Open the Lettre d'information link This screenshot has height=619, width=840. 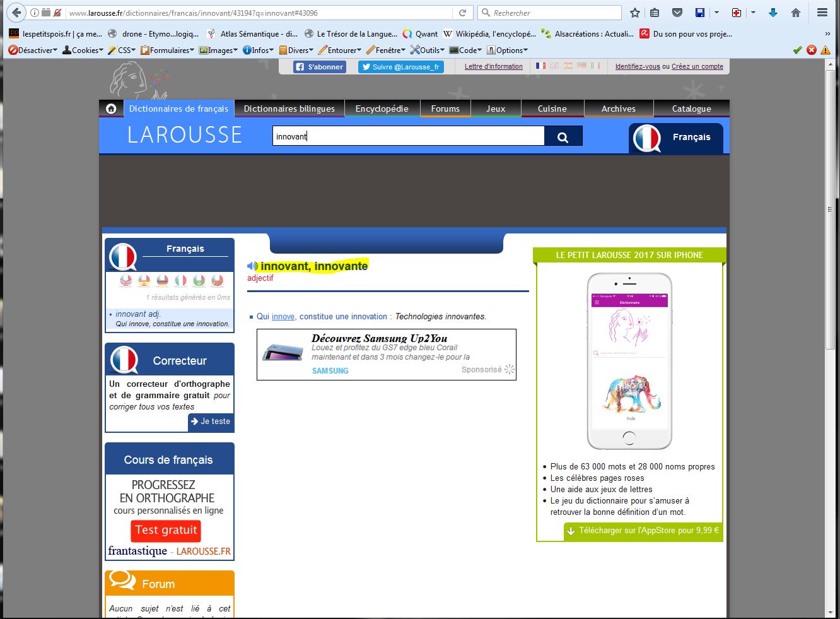[x=494, y=66]
